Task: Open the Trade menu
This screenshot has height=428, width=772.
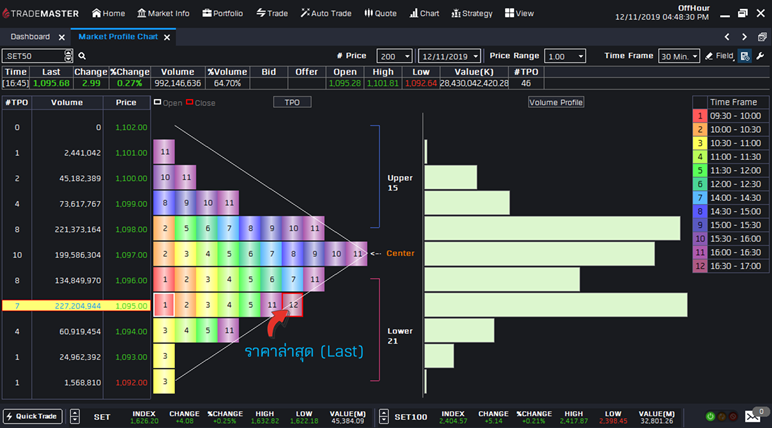Action: pos(272,13)
